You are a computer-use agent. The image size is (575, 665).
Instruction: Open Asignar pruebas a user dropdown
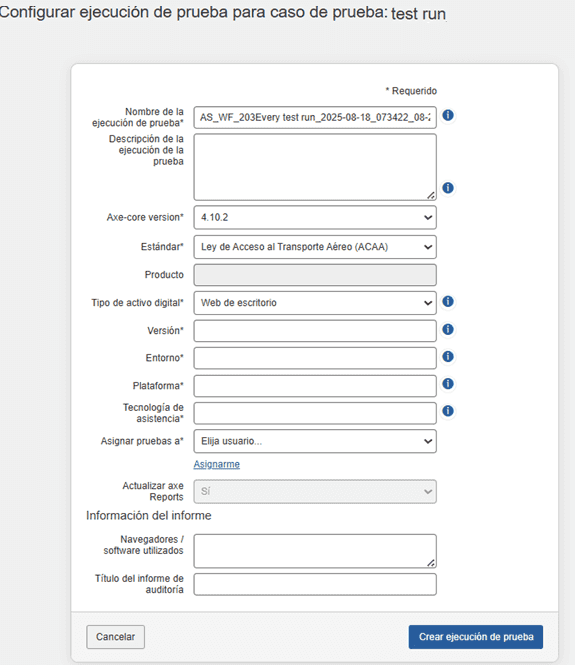(315, 441)
